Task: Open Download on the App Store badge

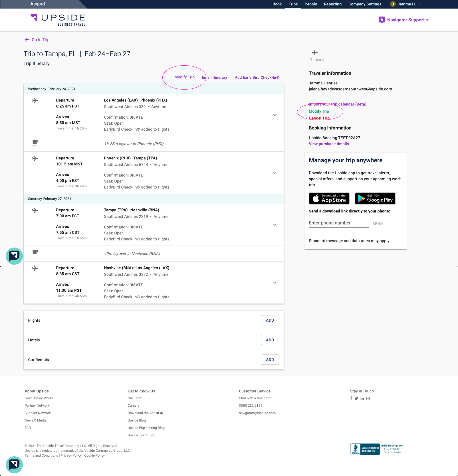Action: coord(329,198)
